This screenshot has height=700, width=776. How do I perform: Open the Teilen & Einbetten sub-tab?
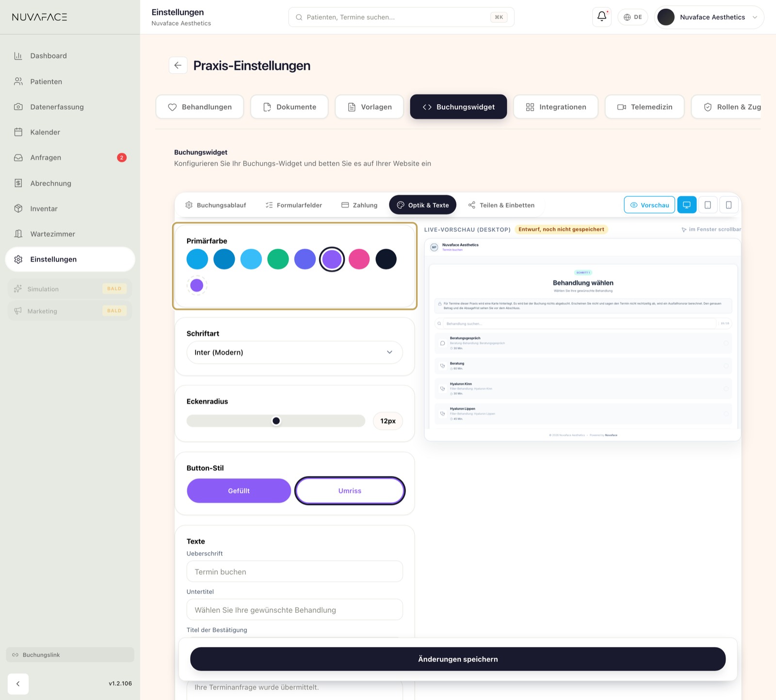pos(501,205)
